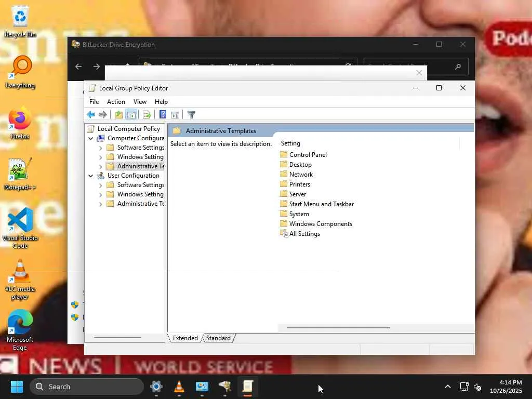532x399 pixels.
Task: Expand Windows Settings under User Configuration
Action: [x=100, y=194]
